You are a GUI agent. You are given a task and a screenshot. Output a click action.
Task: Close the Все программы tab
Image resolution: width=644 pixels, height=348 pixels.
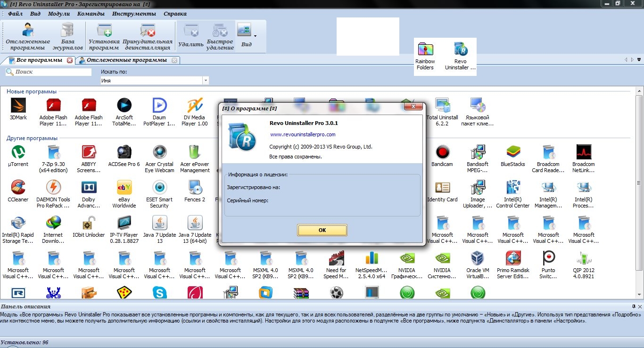coord(70,60)
